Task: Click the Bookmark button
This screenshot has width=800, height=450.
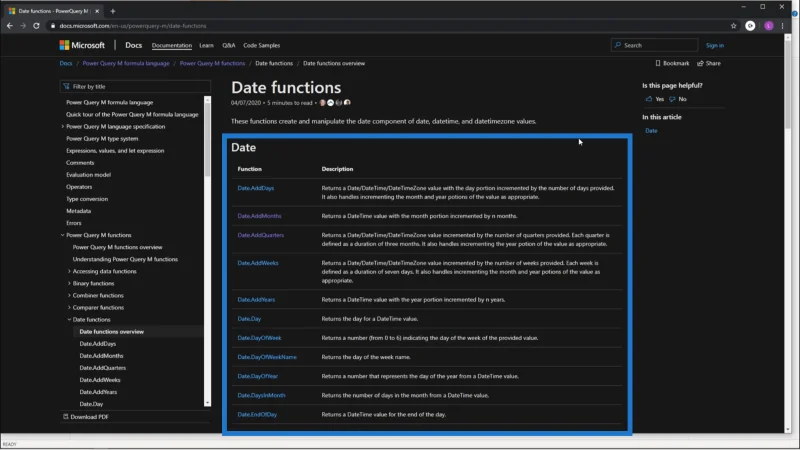Action: coord(672,63)
